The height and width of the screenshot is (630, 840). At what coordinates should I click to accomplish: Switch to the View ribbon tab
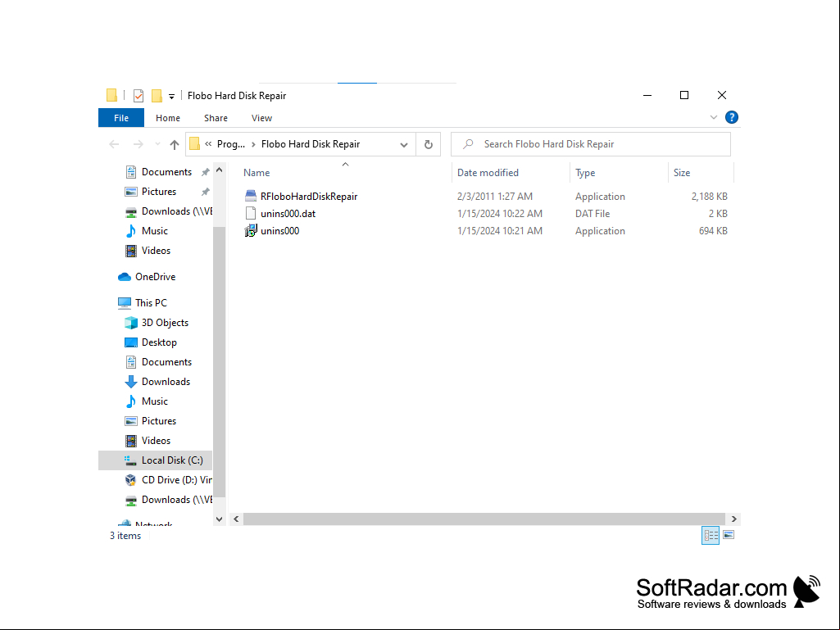(x=261, y=118)
